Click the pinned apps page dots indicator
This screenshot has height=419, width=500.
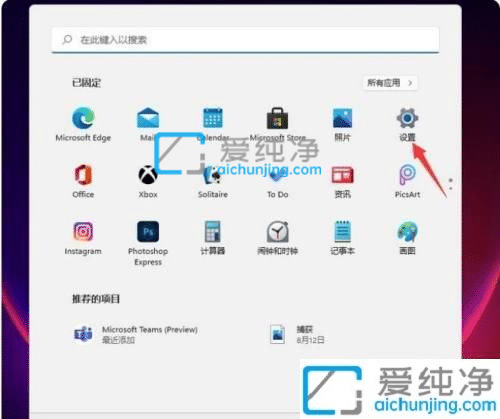451,184
